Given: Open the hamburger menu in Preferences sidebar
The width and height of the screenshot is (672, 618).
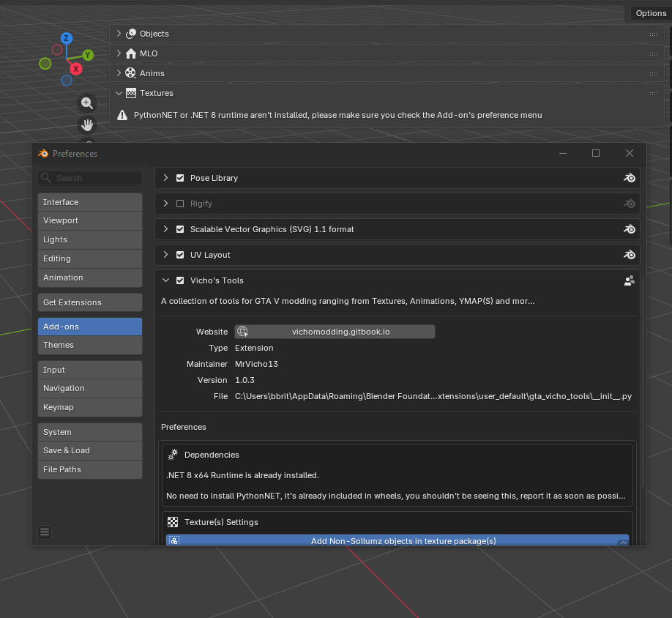Looking at the screenshot, I should pyautogui.click(x=45, y=532).
